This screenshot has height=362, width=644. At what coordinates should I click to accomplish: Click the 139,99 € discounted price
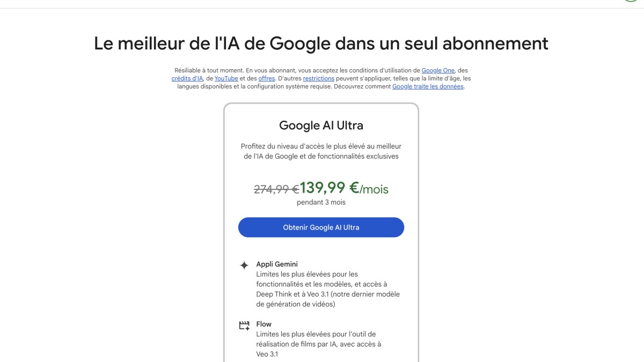click(329, 188)
